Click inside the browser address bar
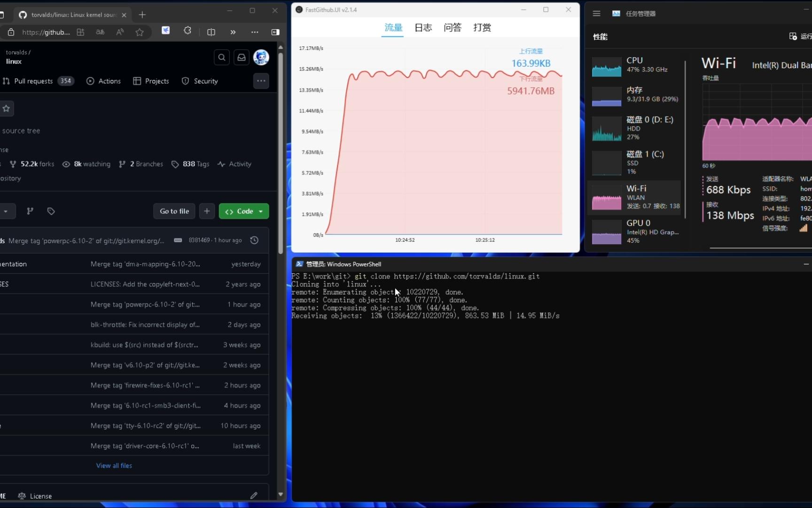Viewport: 812px width, 508px height. (x=46, y=32)
